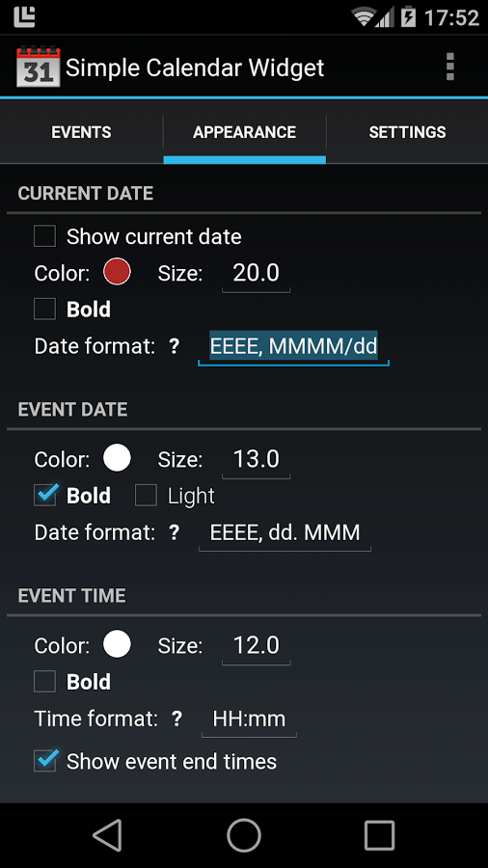The width and height of the screenshot is (488, 868).
Task: Check Bold under Event Time
Action: coord(44,682)
